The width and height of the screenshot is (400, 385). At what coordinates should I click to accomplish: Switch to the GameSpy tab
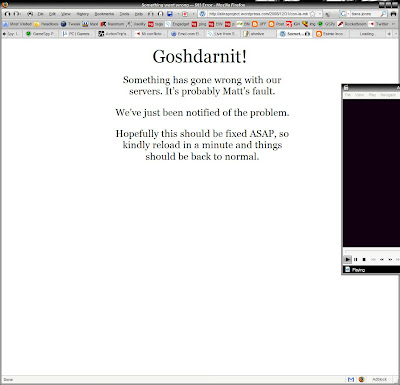coord(41,34)
